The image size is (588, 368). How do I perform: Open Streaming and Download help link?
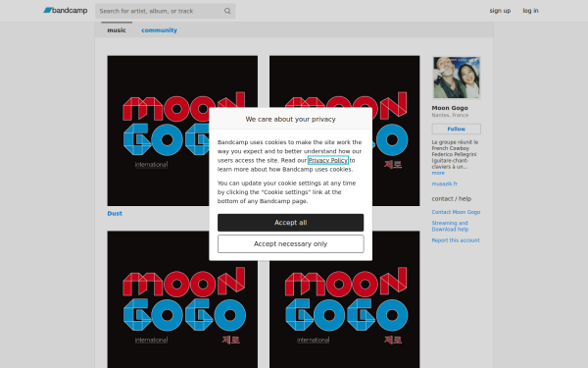450,226
